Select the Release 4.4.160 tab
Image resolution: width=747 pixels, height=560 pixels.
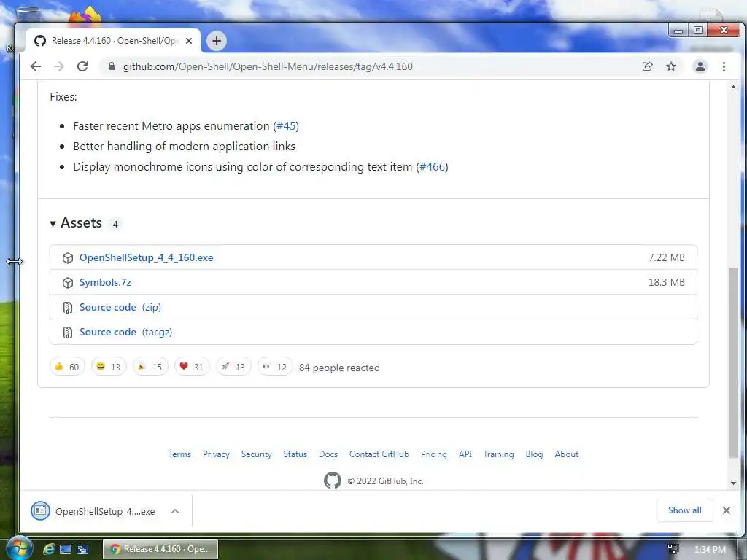[x=113, y=41]
